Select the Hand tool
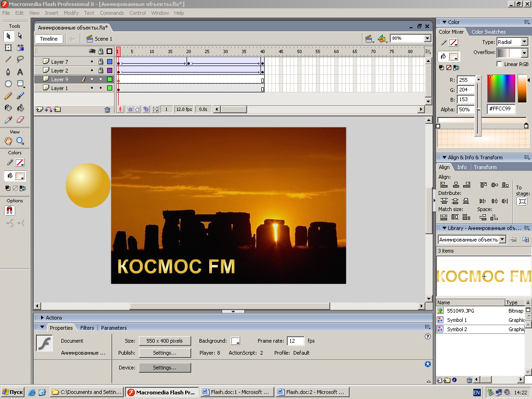This screenshot has width=532, height=399. (x=8, y=141)
